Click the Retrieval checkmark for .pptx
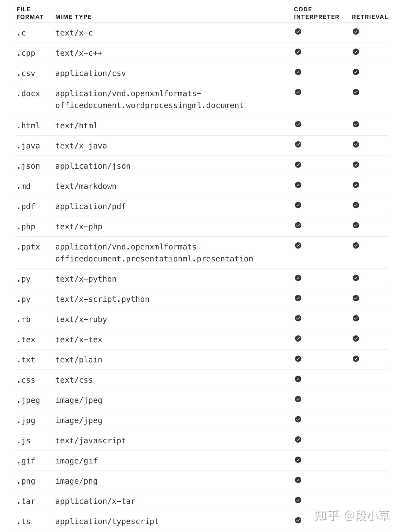Screen dimensions: 400x532 [x=356, y=245]
